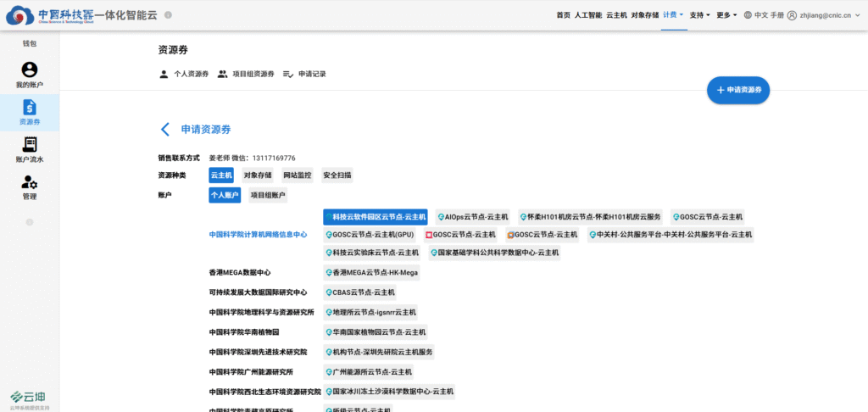Viewport: 868px width, 412px height.
Task: Select 机构节点-深圳先进院云主机服务 chip
Action: tap(379, 352)
